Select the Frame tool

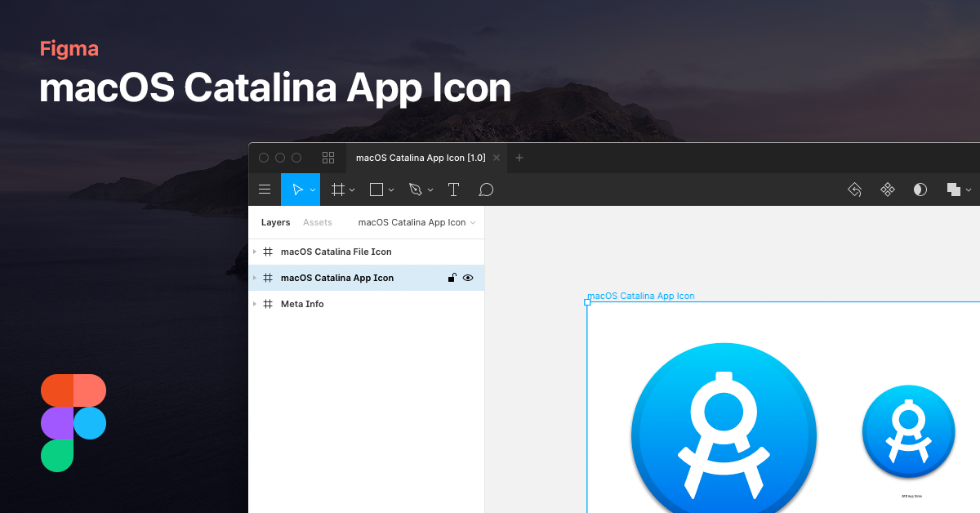pyautogui.click(x=337, y=190)
